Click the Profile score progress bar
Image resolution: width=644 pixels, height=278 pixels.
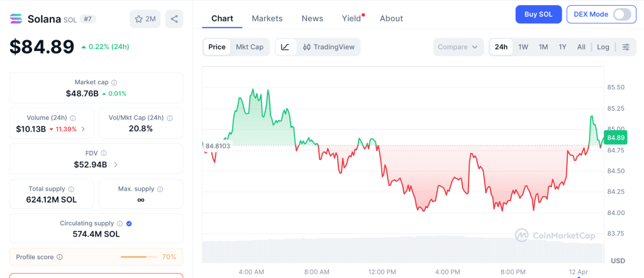(x=138, y=257)
